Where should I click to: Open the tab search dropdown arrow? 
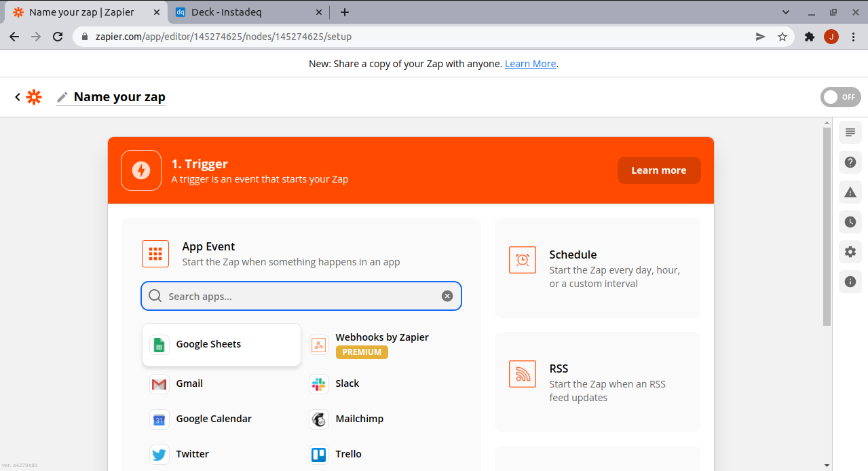tap(786, 12)
